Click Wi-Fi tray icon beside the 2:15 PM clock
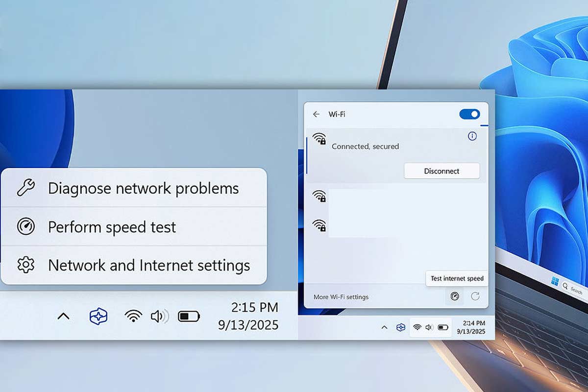588x392 pixels. click(x=133, y=317)
